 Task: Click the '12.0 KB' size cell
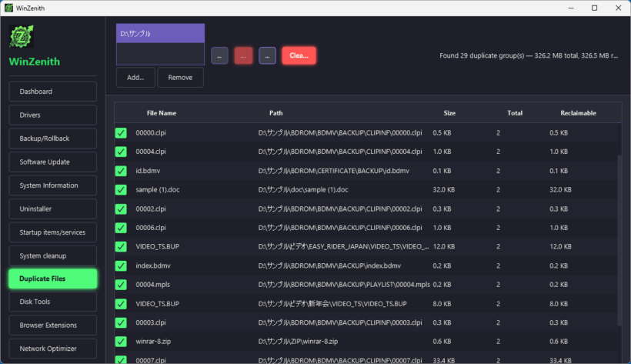click(443, 246)
